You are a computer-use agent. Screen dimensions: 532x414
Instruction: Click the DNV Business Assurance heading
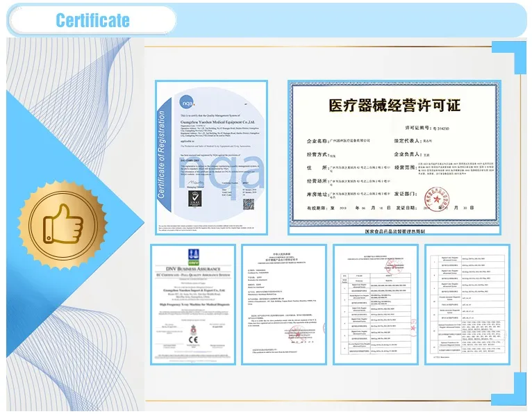click(193, 265)
